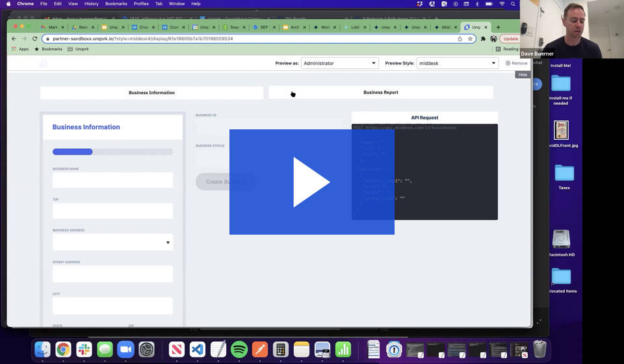Viewport: 624px width, 364px height.
Task: Open the File menu
Action: (44, 4)
